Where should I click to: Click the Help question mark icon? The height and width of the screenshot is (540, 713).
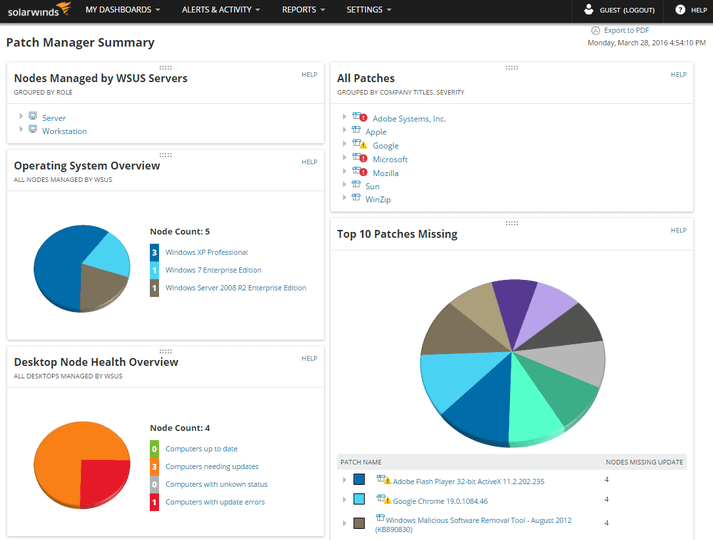click(680, 10)
